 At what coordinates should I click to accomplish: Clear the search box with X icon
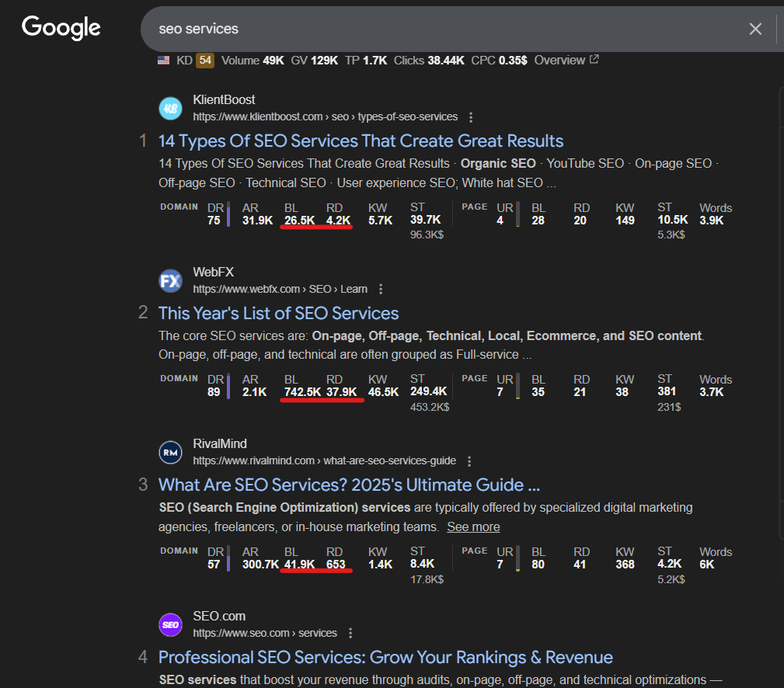point(755,29)
